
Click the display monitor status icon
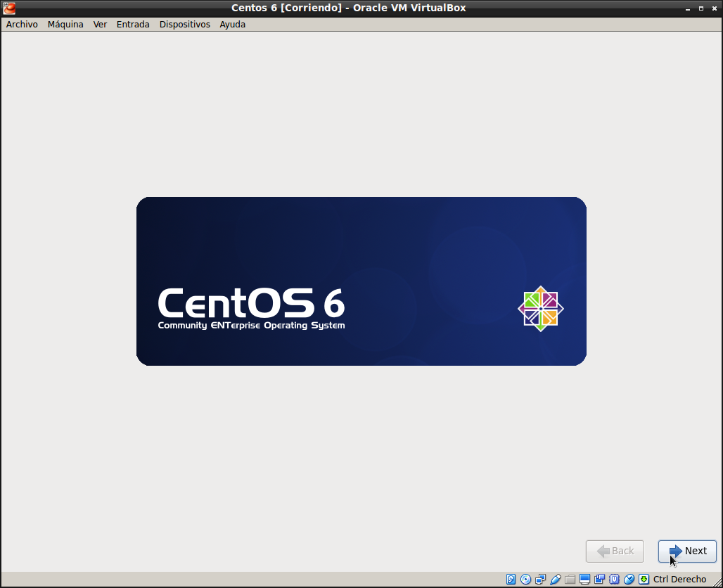pos(584,580)
